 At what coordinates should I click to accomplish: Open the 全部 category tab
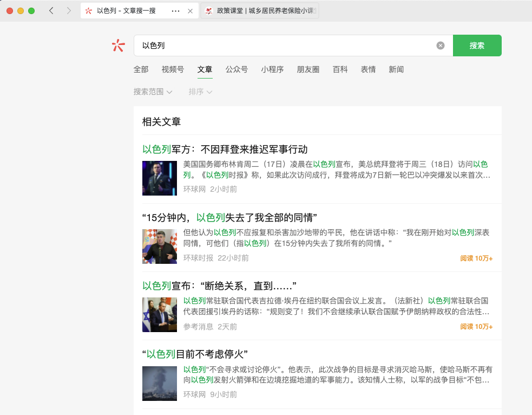[141, 69]
